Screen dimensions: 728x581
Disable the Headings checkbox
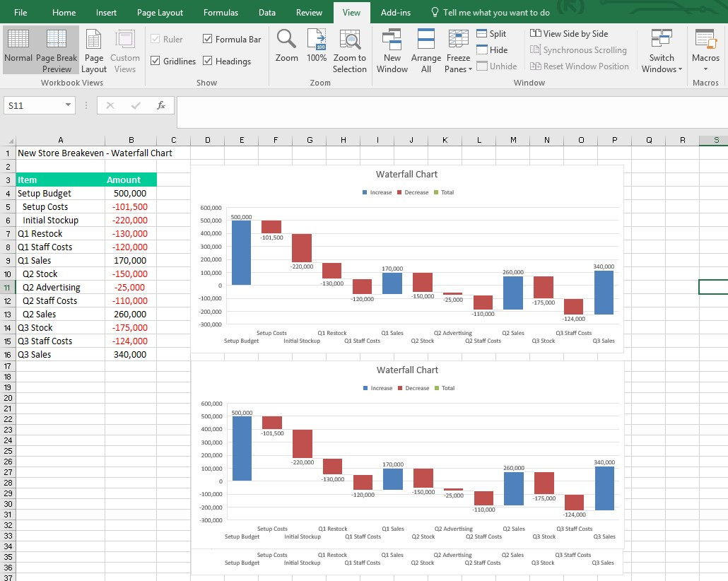point(208,61)
